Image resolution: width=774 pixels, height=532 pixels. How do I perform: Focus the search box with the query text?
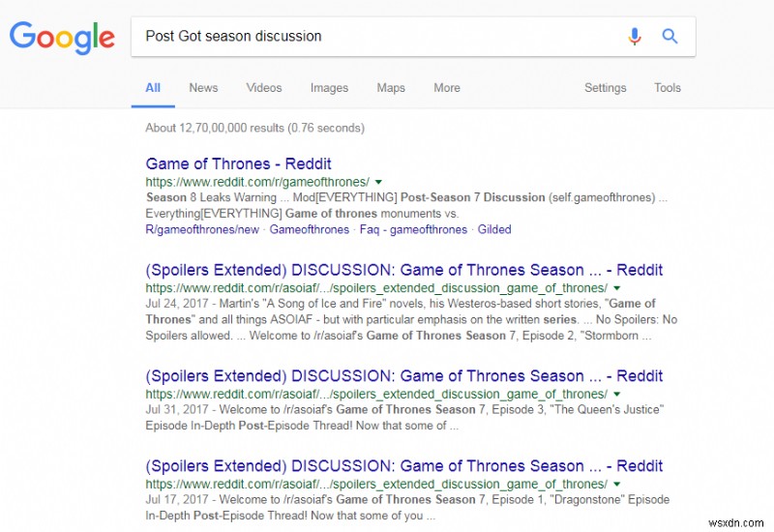click(413, 37)
